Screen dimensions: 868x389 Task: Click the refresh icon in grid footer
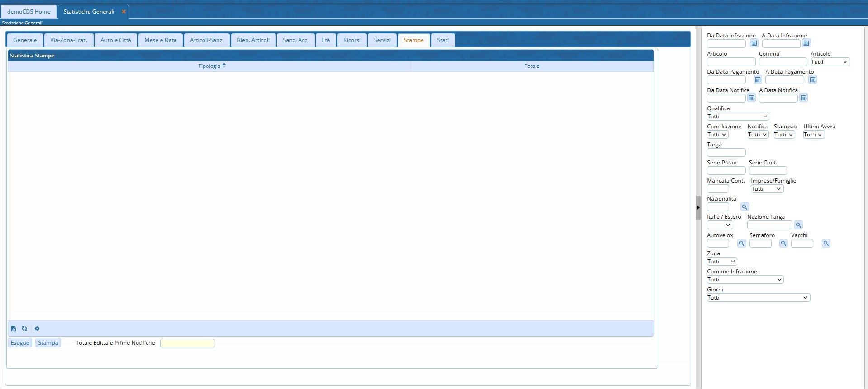(24, 328)
